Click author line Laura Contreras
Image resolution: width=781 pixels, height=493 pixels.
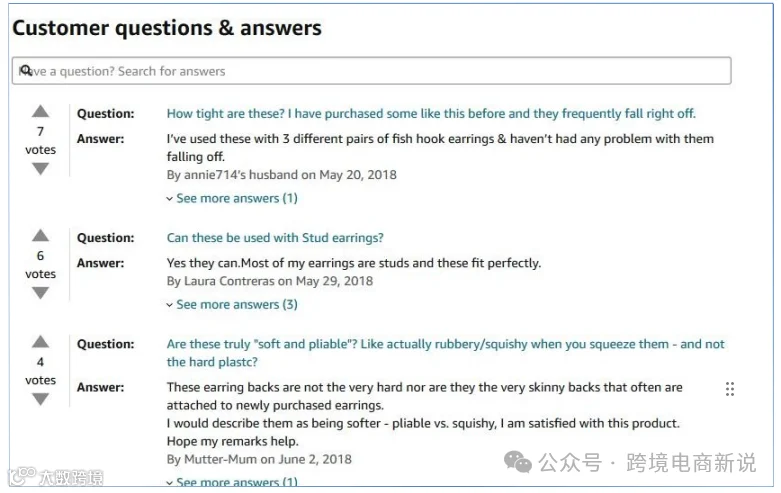pyautogui.click(x=269, y=281)
